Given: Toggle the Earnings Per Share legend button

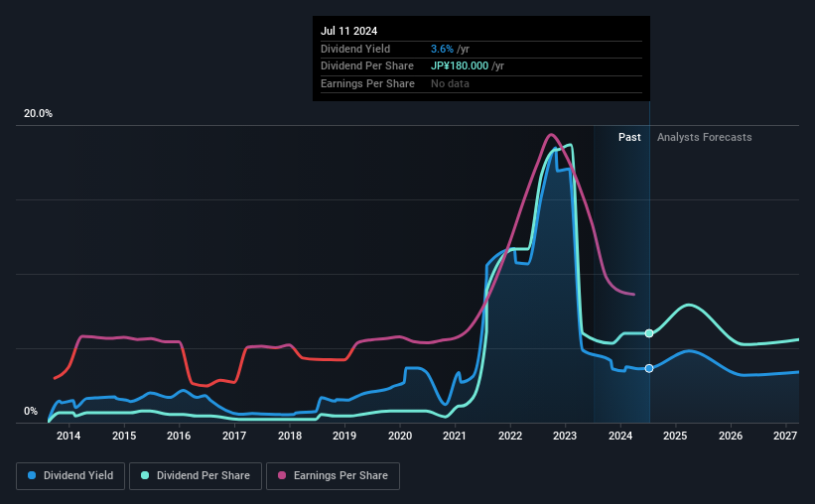Looking at the screenshot, I should coord(333,476).
